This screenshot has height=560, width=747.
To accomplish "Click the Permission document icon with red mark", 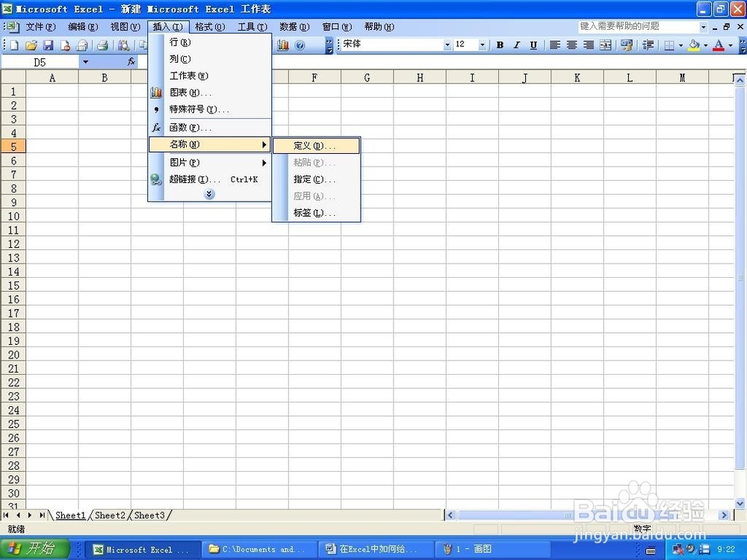I will (x=65, y=46).
